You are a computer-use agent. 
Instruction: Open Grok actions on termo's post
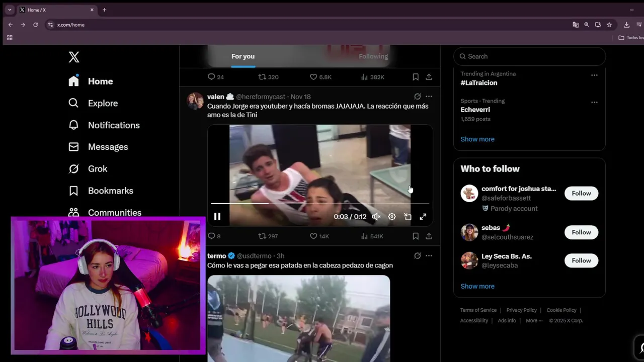417,256
